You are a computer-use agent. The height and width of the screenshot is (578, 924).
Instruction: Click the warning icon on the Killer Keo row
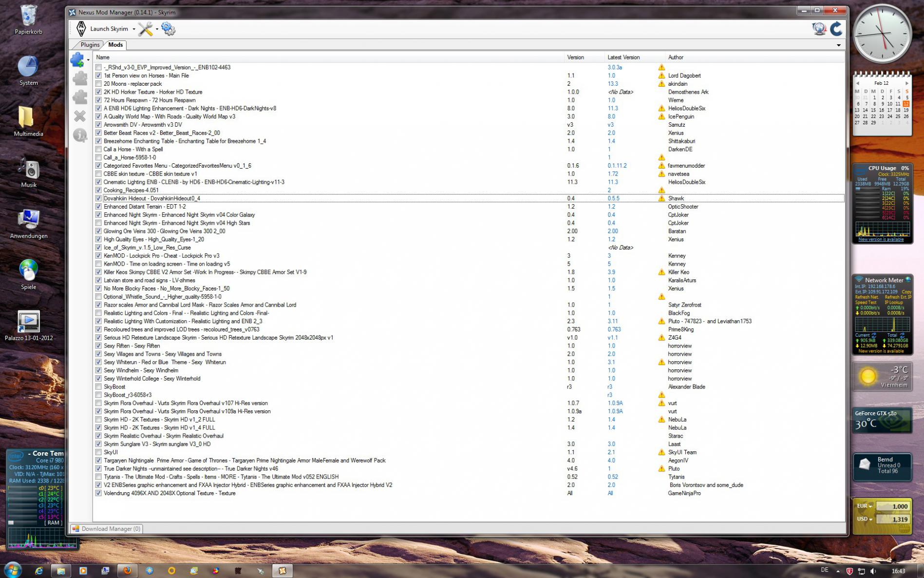click(661, 272)
